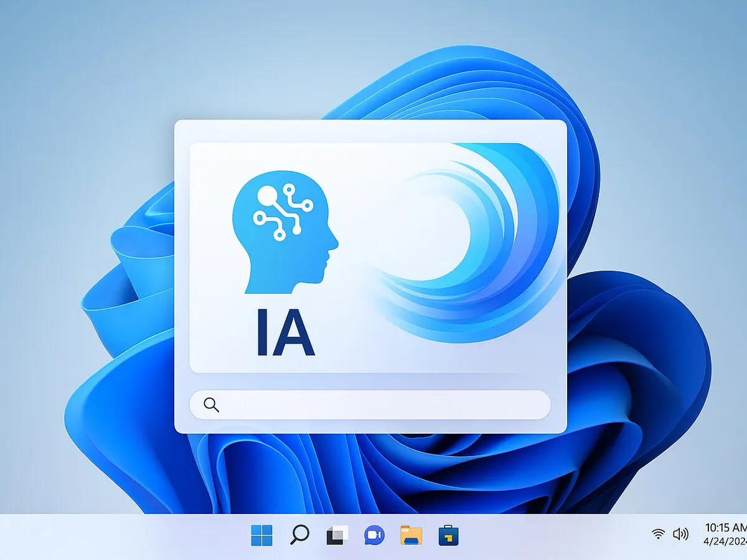Click the volume speaker icon
Viewport: 747px width, 560px height.
pos(680,534)
